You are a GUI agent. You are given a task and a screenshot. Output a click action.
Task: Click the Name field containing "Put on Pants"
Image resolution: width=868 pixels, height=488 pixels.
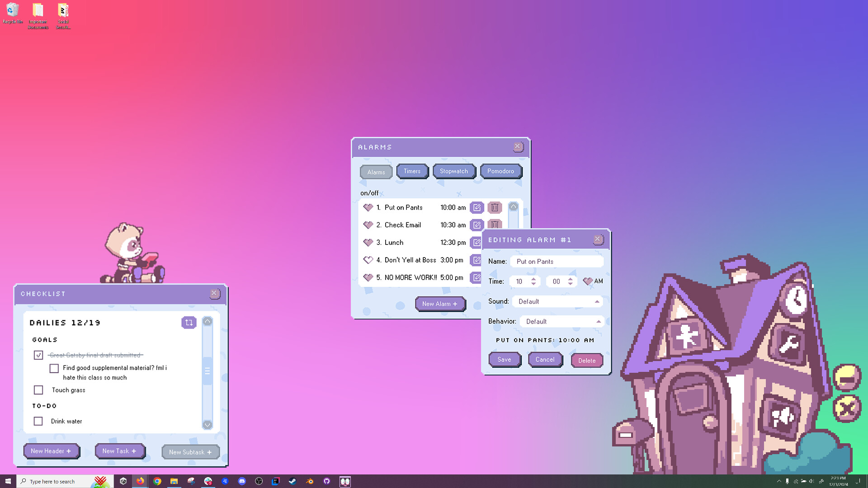557,261
